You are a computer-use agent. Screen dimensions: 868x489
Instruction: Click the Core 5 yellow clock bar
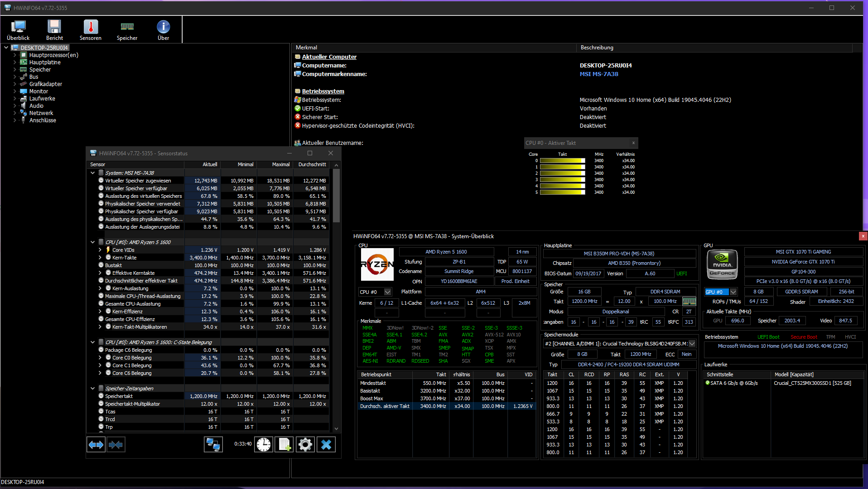tap(562, 192)
